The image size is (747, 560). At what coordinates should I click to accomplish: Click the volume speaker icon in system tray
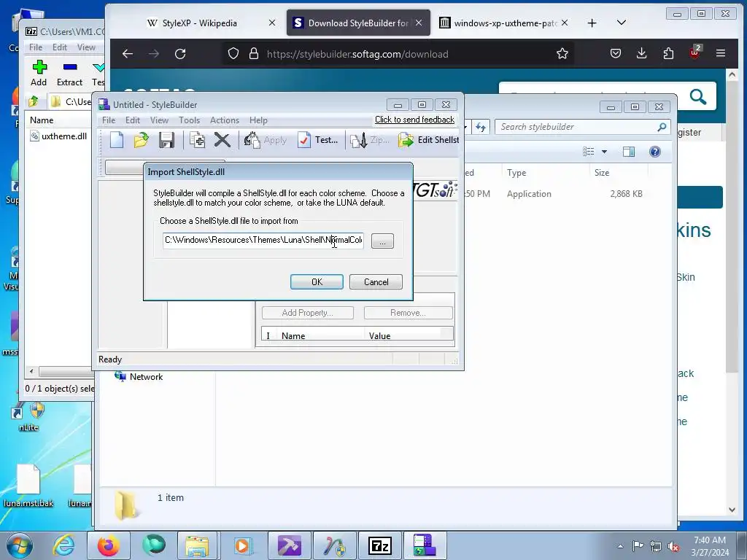(673, 546)
